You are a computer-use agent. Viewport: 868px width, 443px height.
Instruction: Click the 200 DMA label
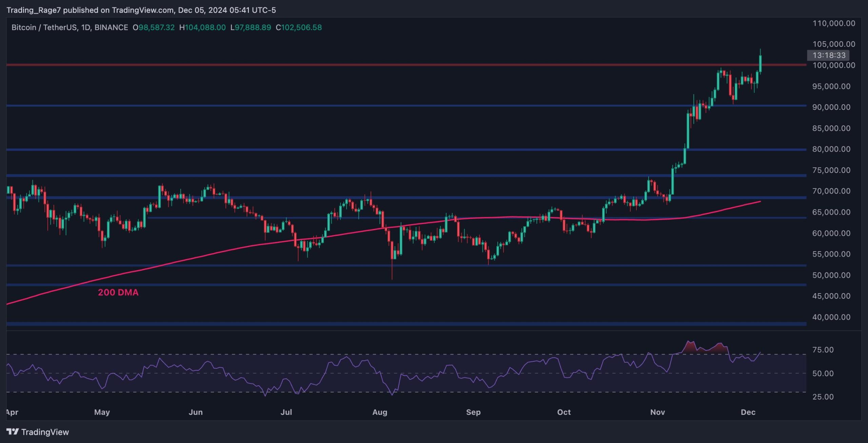[118, 292]
